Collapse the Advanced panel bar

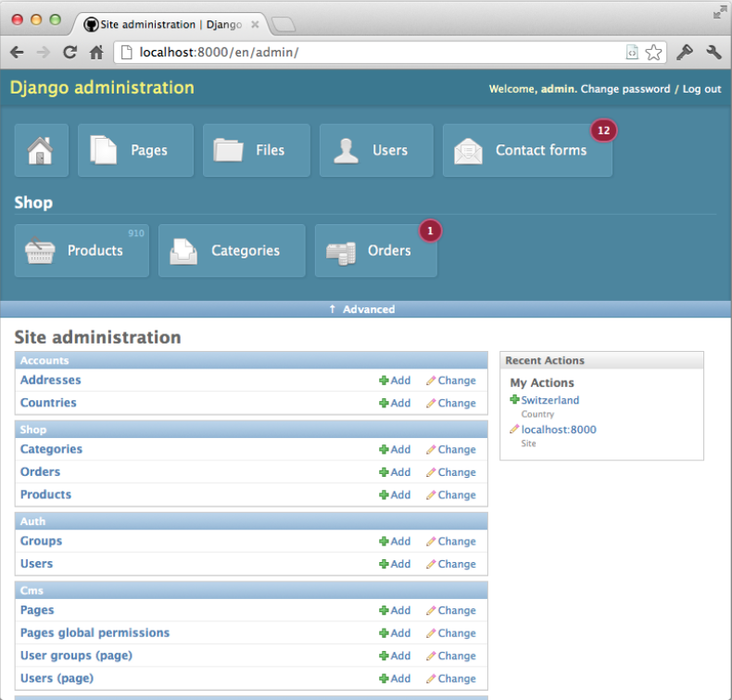pyautogui.click(x=366, y=309)
